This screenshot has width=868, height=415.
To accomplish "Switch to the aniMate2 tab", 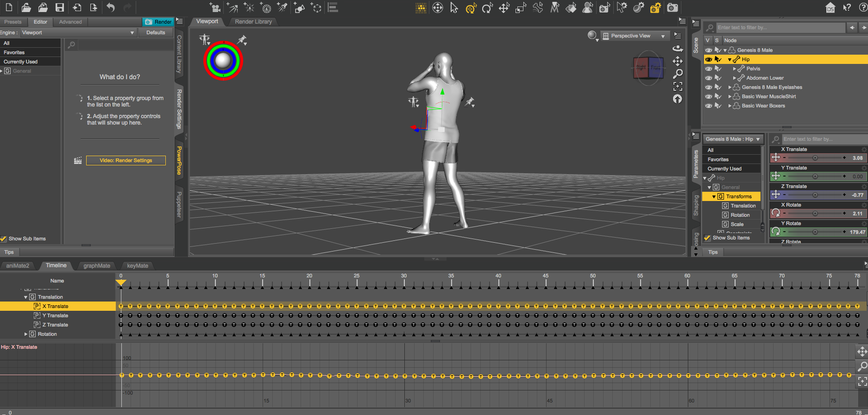I will point(18,266).
